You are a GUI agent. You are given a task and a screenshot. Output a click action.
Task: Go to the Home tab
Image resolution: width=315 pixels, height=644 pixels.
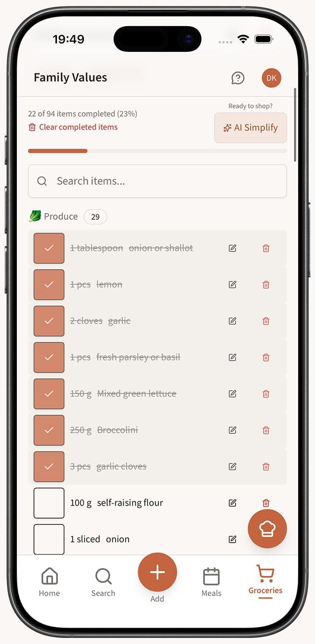click(49, 579)
